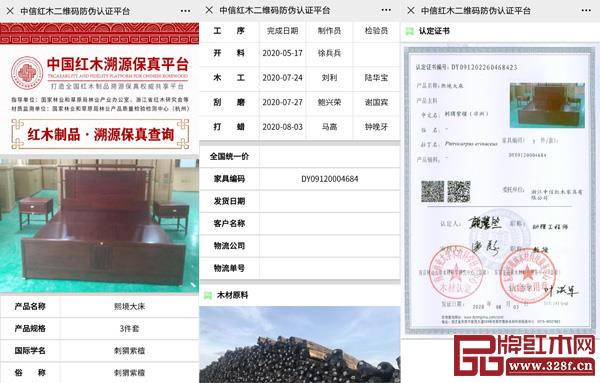Viewport: 600px width, 383px height.
Task: Select the date 2020-07-24
Action: click(282, 78)
